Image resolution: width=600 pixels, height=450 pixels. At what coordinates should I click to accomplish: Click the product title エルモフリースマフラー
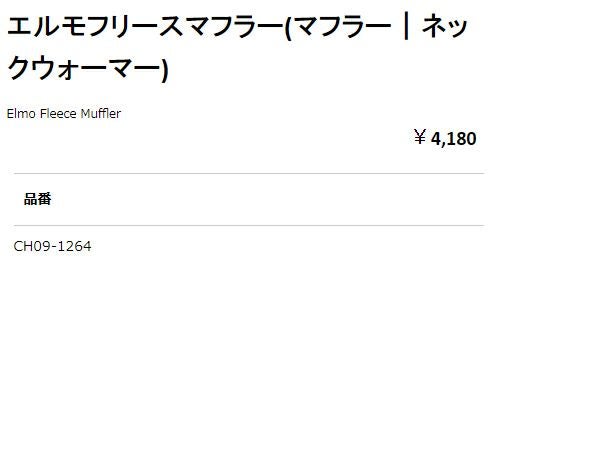144,27
